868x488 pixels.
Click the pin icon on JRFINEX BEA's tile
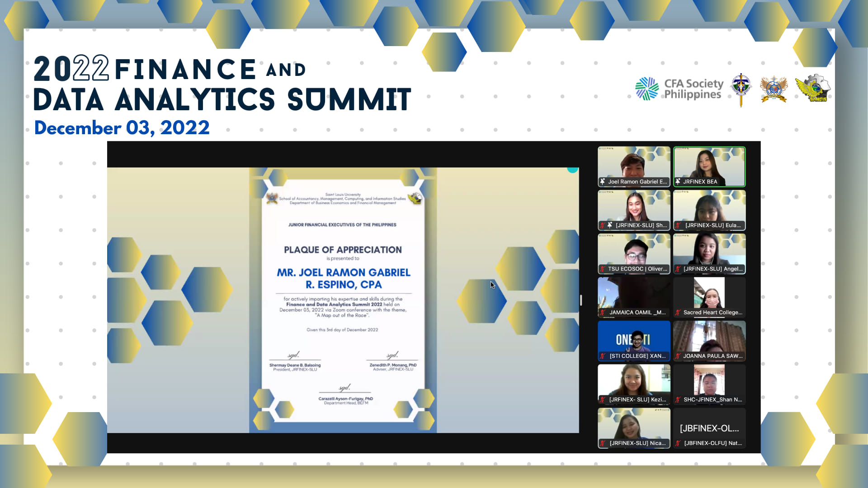coord(678,182)
